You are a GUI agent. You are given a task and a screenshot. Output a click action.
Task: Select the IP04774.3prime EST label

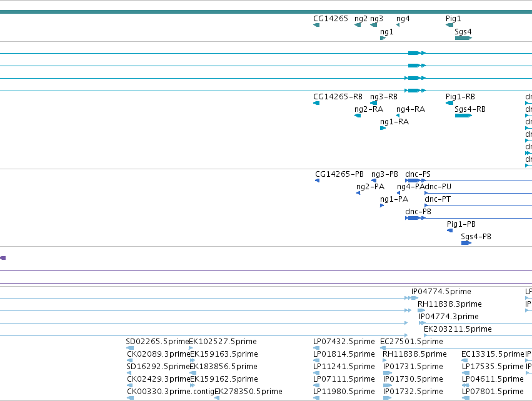point(448,317)
